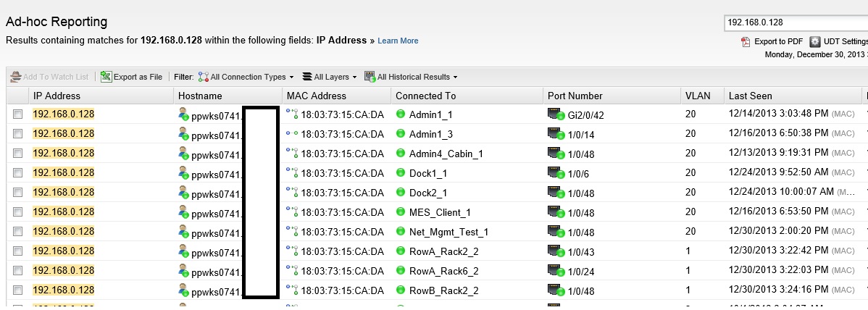Click user icon in Admin1_1 row

[184, 114]
